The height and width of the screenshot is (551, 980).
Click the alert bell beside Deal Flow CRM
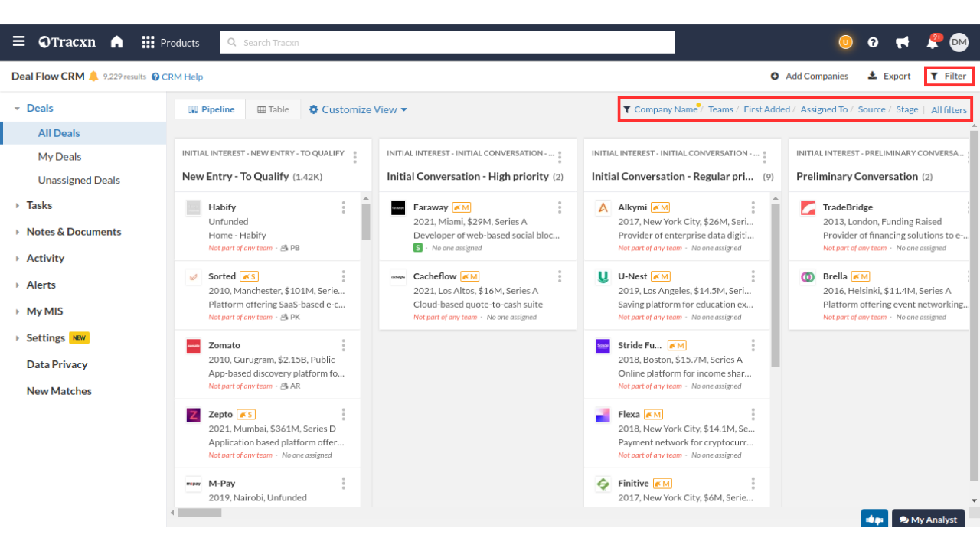(x=94, y=77)
